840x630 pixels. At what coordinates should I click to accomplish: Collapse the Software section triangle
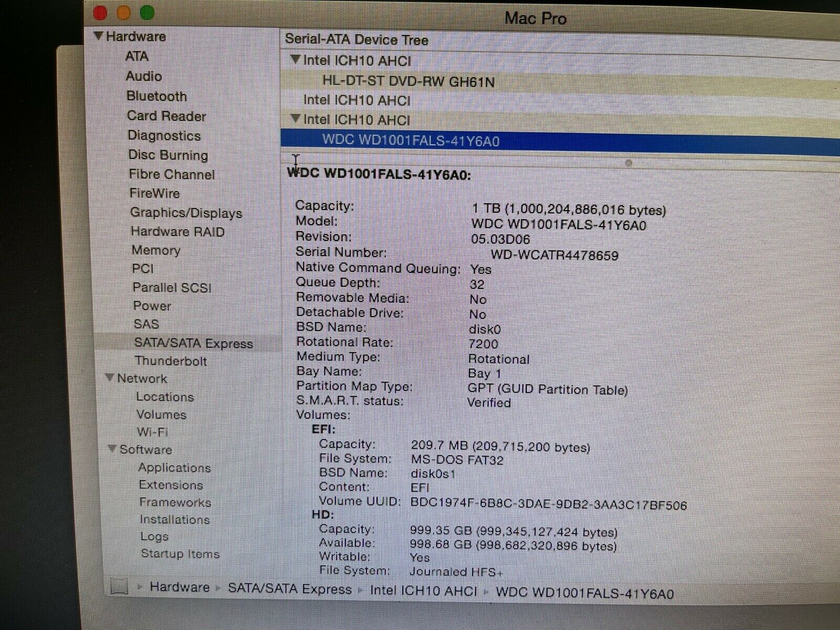(112, 449)
